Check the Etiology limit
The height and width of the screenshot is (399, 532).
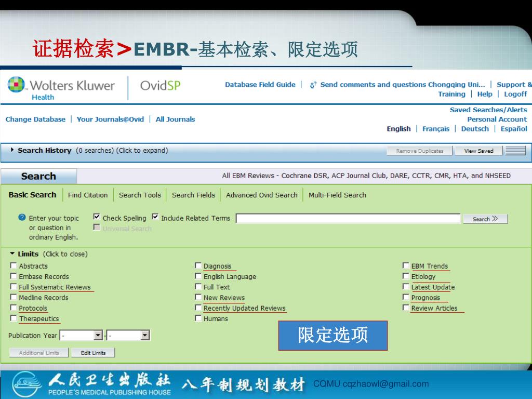[406, 276]
